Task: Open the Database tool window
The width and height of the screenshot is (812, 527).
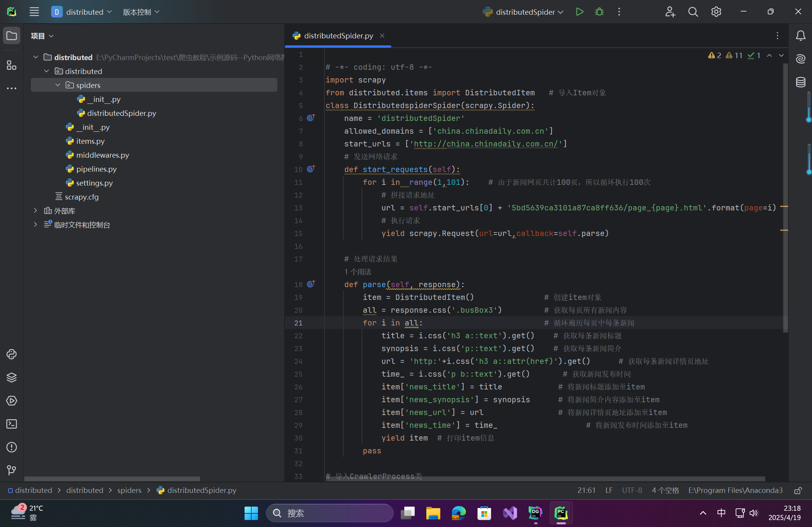Action: click(x=801, y=82)
